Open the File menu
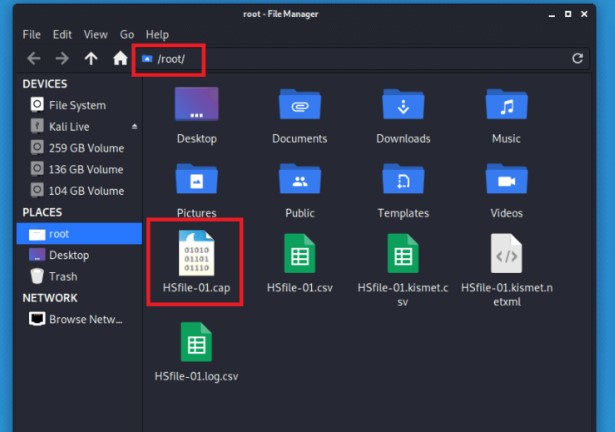 31,35
